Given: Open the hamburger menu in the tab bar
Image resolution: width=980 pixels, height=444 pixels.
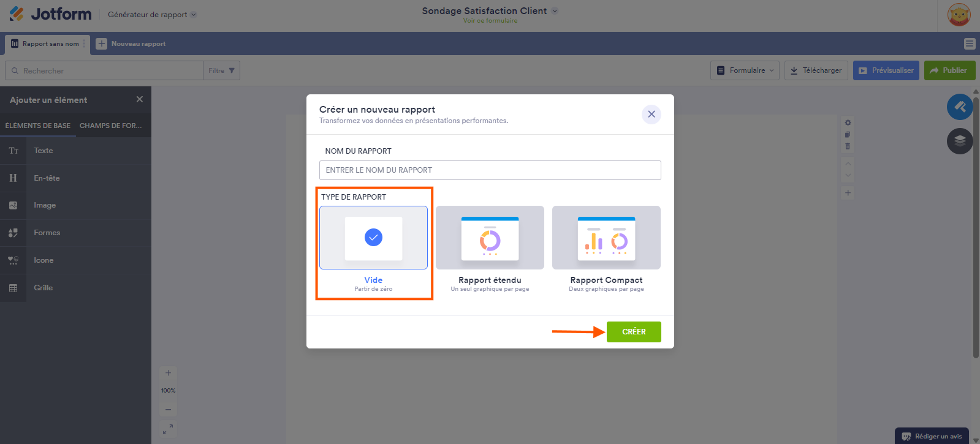Looking at the screenshot, I should (969, 43).
